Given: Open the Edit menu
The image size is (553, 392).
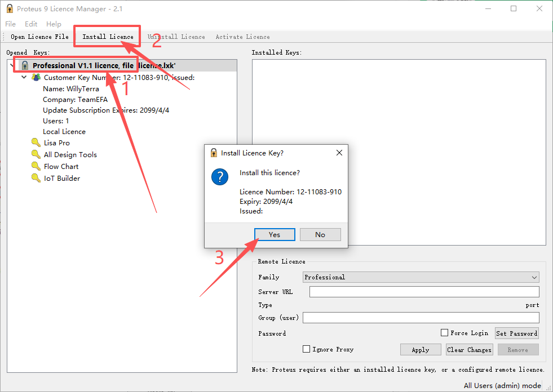Looking at the screenshot, I should pyautogui.click(x=31, y=24).
